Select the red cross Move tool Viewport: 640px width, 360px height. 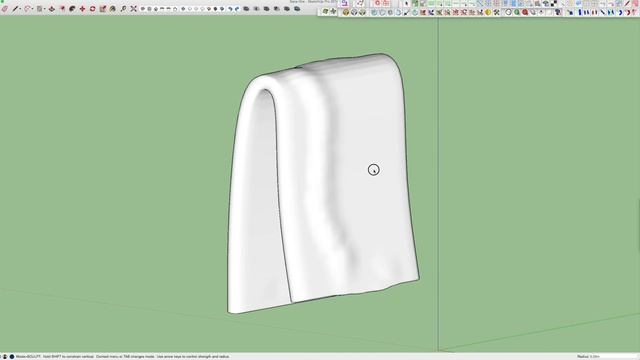pyautogui.click(x=82, y=9)
